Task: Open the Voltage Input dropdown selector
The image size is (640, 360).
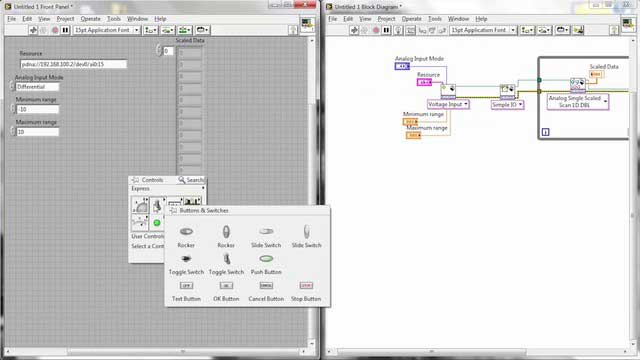Action: click(x=448, y=104)
